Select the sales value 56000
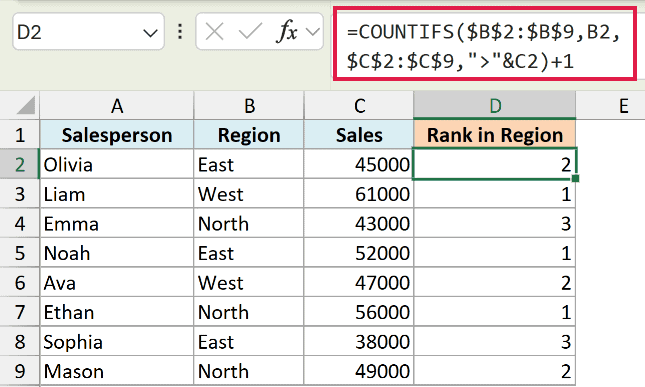The width and height of the screenshot is (645, 387). [359, 312]
